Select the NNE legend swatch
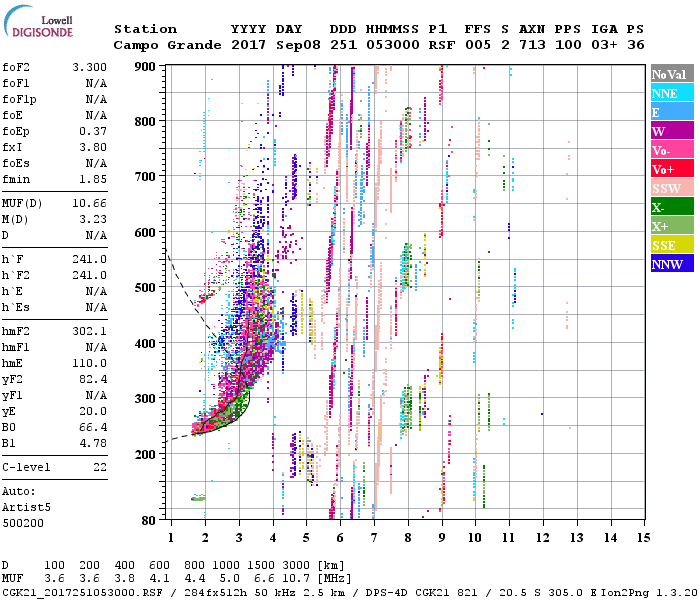The image size is (700, 600). tap(672, 93)
